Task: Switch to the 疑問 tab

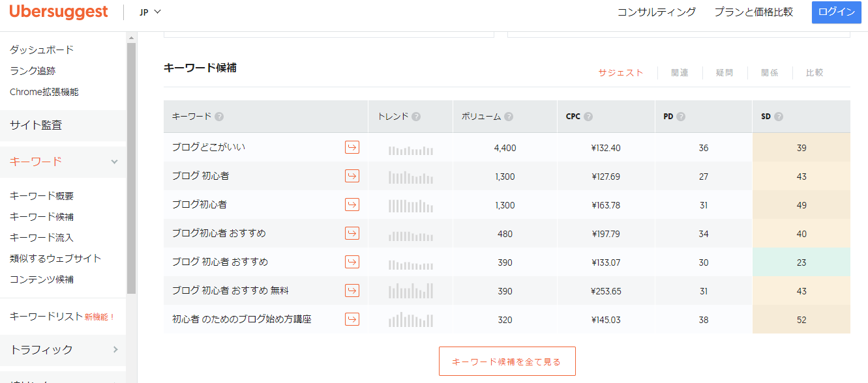Action: 725,73
